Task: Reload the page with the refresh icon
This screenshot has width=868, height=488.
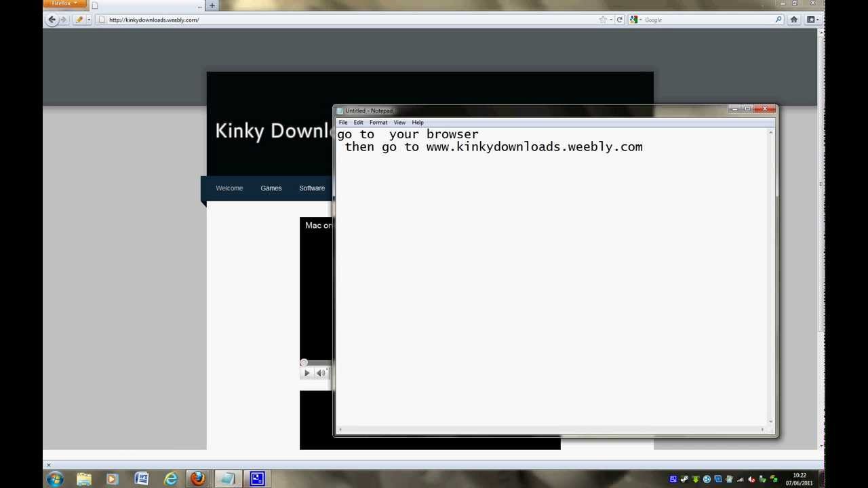Action: [619, 20]
